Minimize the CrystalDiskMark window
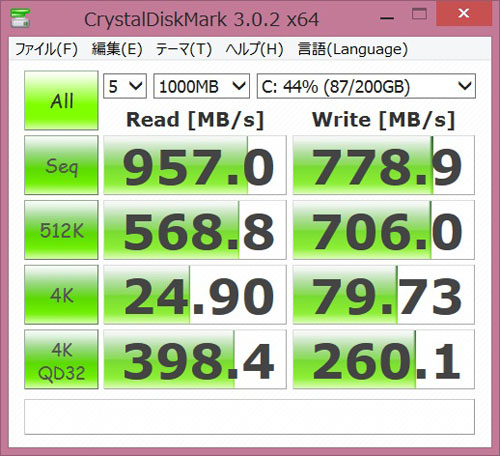This screenshot has width=500, height=456. coord(387,18)
